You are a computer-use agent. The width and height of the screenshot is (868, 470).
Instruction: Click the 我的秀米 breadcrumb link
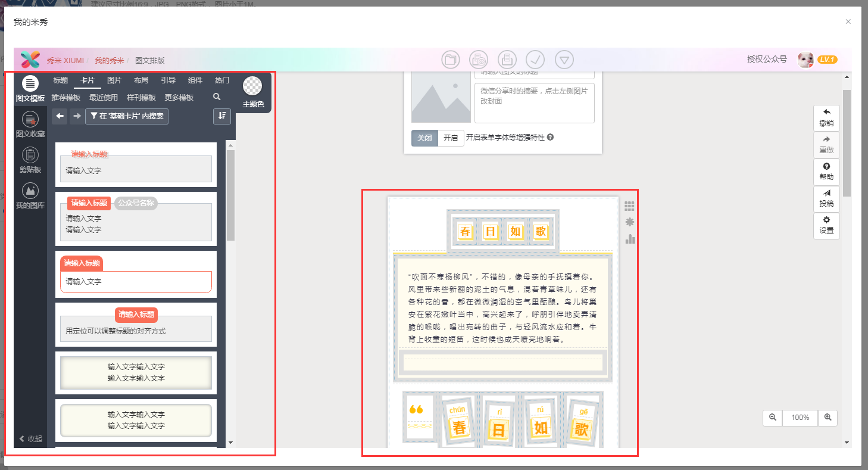point(110,60)
